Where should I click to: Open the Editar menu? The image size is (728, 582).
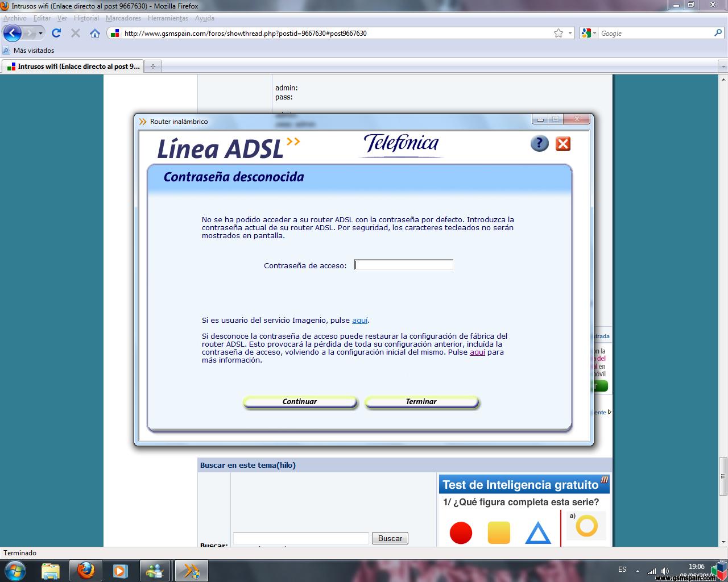point(42,18)
